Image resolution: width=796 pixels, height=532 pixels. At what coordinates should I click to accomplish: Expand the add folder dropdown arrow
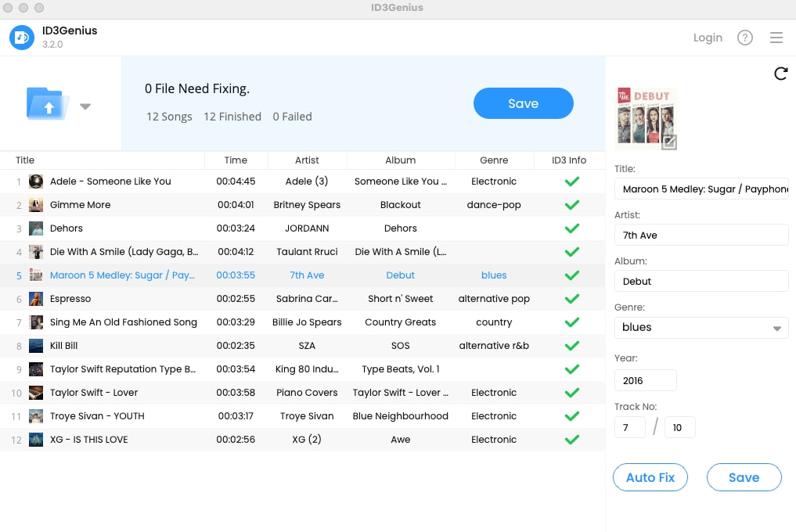85,106
